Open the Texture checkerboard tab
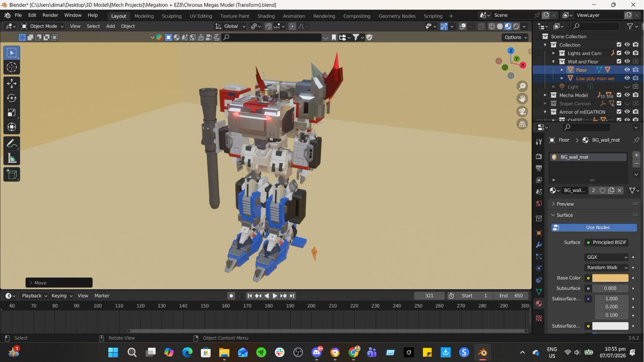Screen dimensions: 644x362 (x=539, y=318)
